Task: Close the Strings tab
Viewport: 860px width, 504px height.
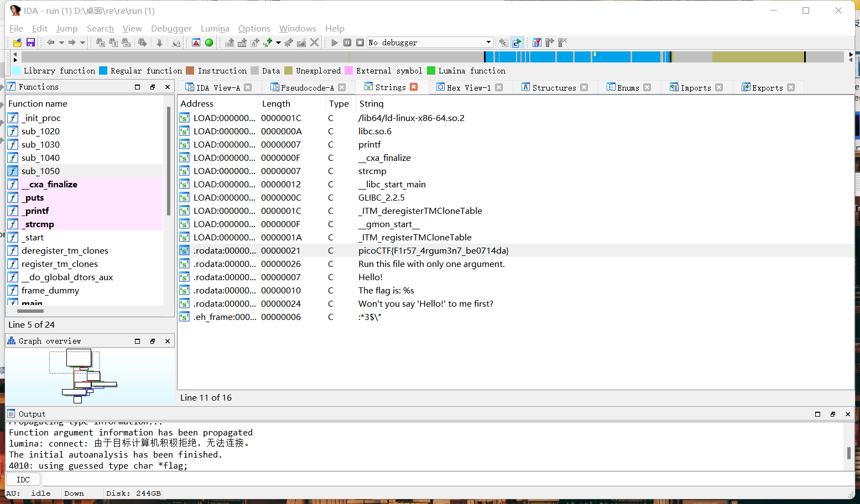Action: [414, 87]
